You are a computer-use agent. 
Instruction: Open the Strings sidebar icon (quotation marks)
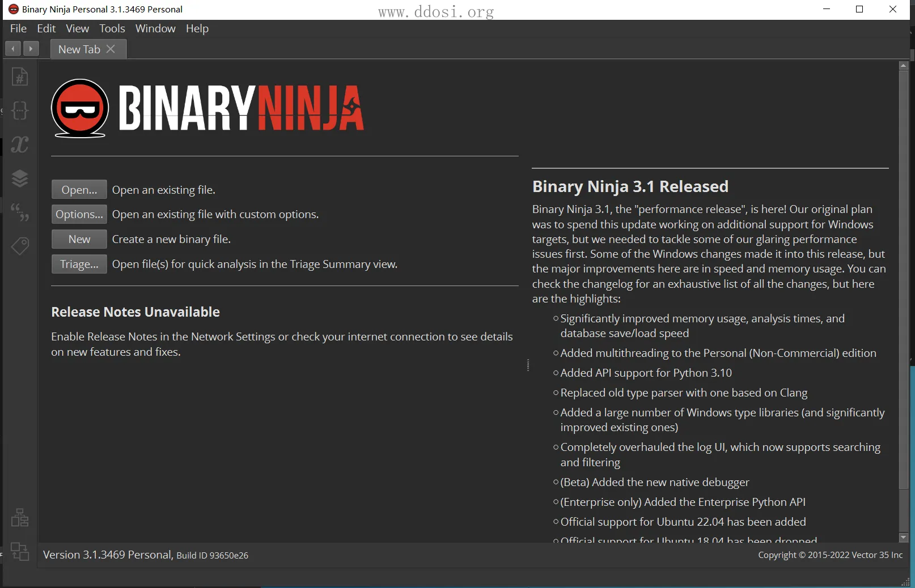coord(20,212)
